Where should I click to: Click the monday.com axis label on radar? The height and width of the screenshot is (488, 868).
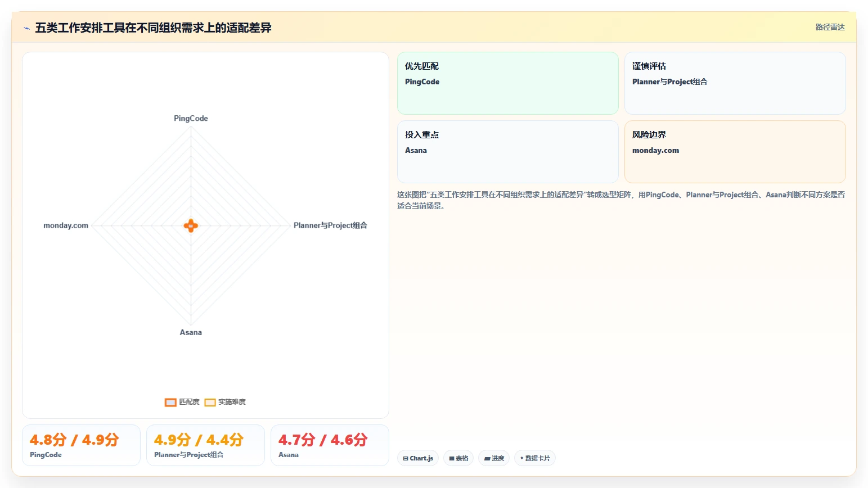(x=66, y=225)
